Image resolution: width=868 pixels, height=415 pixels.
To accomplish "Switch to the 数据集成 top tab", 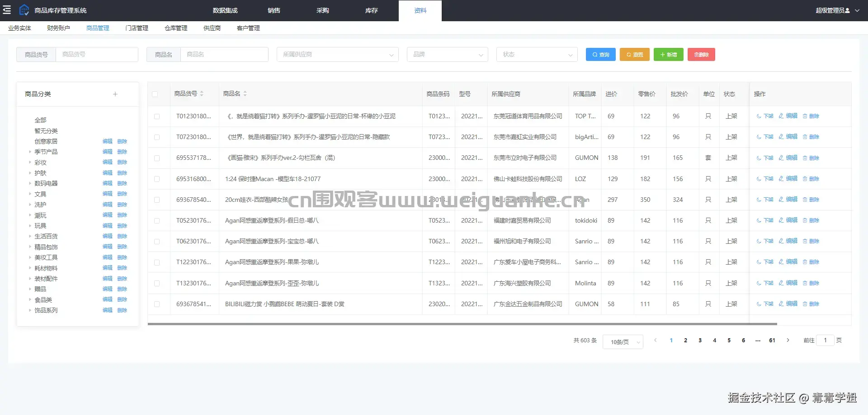I will [225, 10].
